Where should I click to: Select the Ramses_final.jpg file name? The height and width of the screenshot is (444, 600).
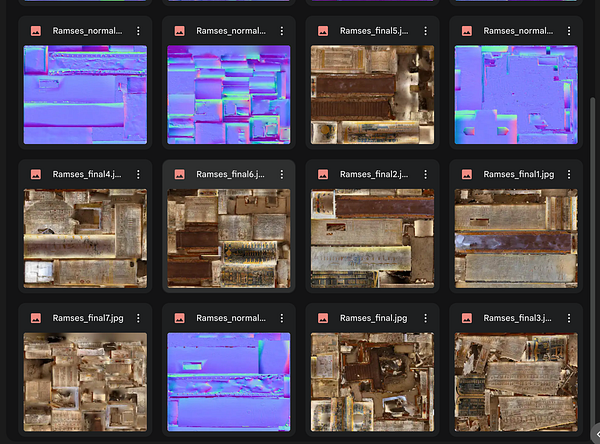pos(373,318)
